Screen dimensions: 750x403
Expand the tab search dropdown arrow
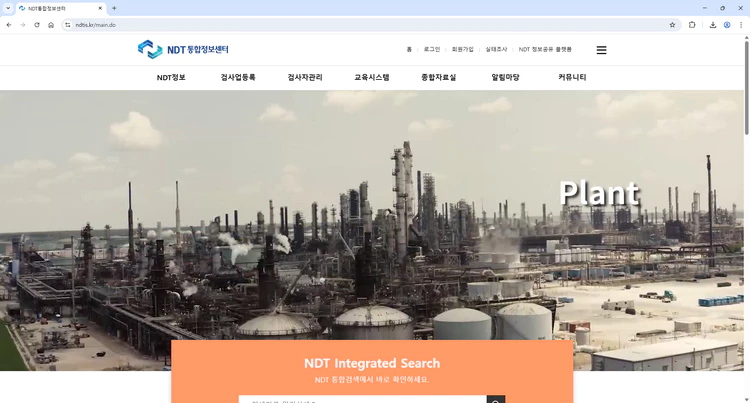click(8, 8)
